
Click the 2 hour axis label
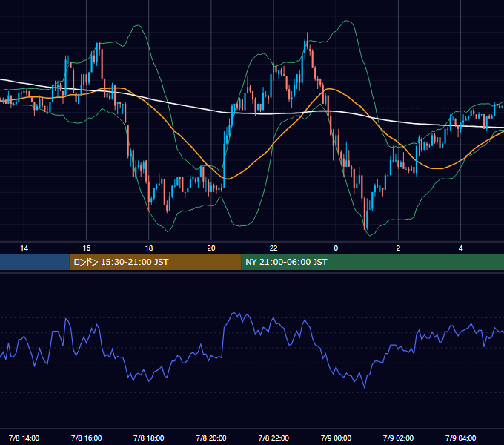(398, 248)
